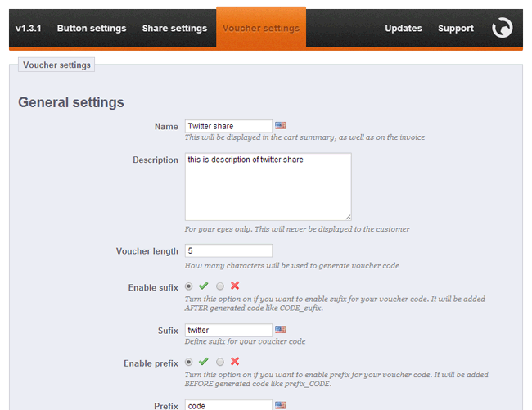This screenshot has height=410, width=532.
Task: Click green checkmark for Enable sufix
Action: click(204, 286)
